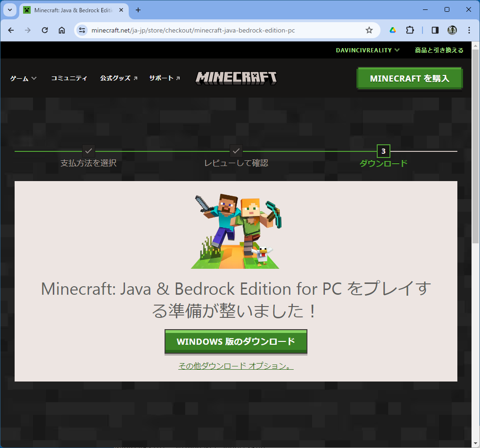The width and height of the screenshot is (480, 448).
Task: Open the Google Drive extension icon
Action: [392, 30]
